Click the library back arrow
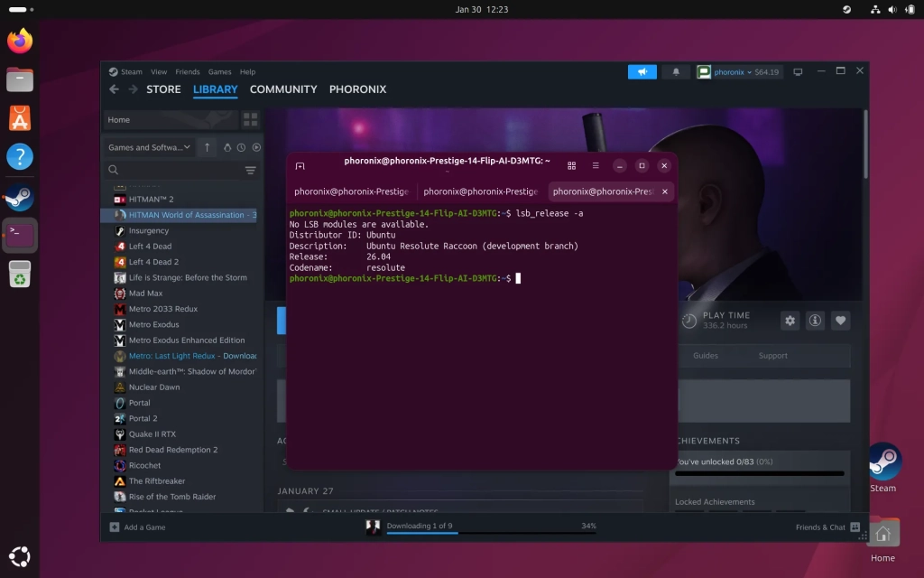Viewport: 924px width, 578px height. [114, 89]
